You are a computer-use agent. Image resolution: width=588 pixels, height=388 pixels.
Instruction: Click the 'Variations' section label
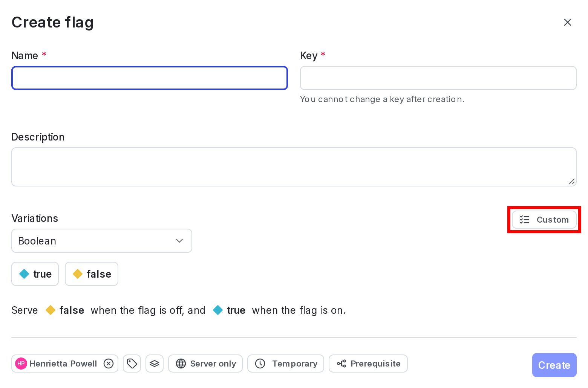tap(35, 218)
